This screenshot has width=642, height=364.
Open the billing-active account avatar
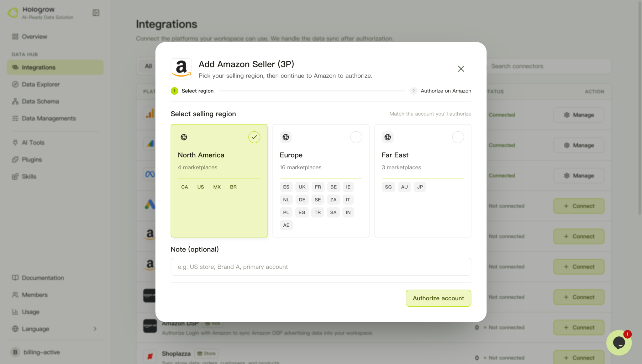point(15,352)
